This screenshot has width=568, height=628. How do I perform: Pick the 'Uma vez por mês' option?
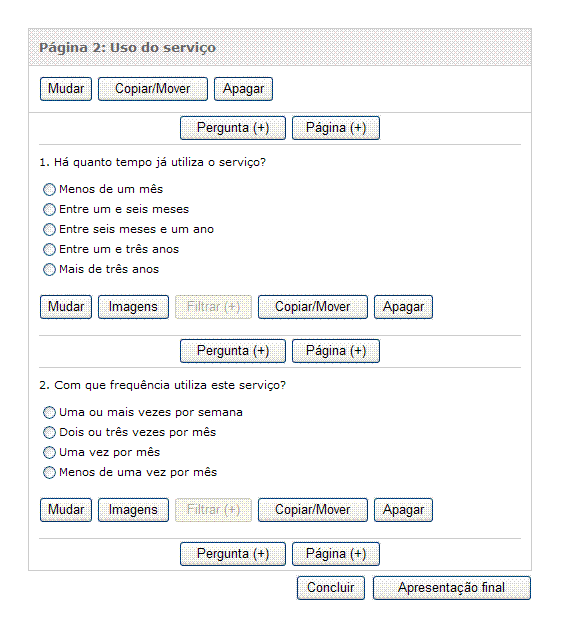coord(49,453)
